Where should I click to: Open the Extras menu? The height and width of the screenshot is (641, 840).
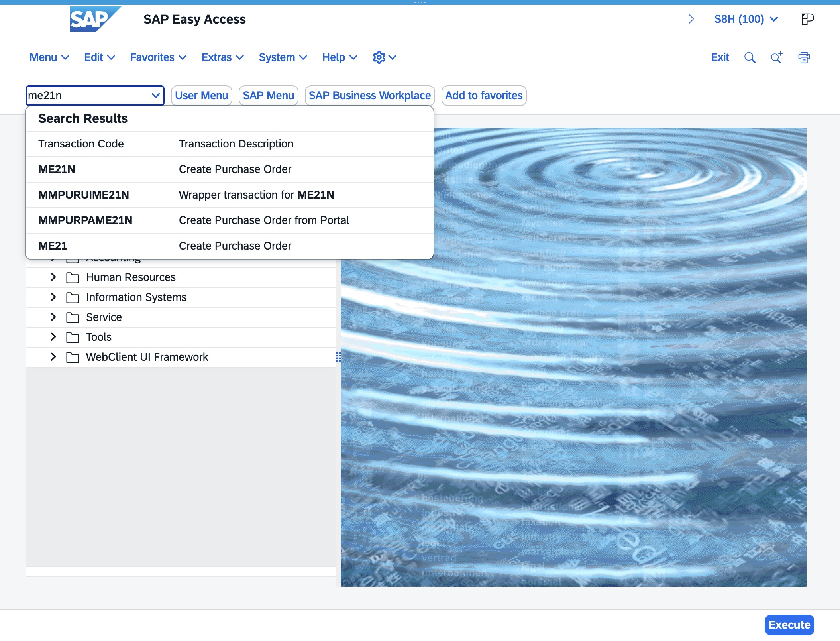(223, 57)
